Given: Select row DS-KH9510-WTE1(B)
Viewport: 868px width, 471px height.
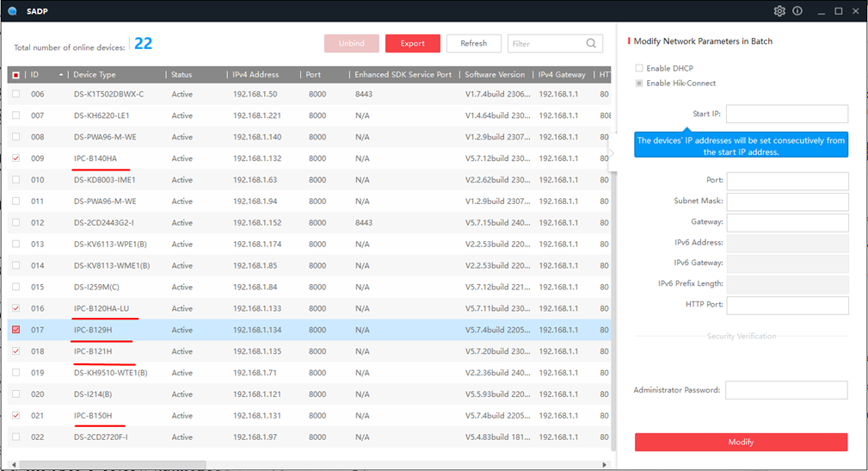Looking at the screenshot, I should click(309, 372).
